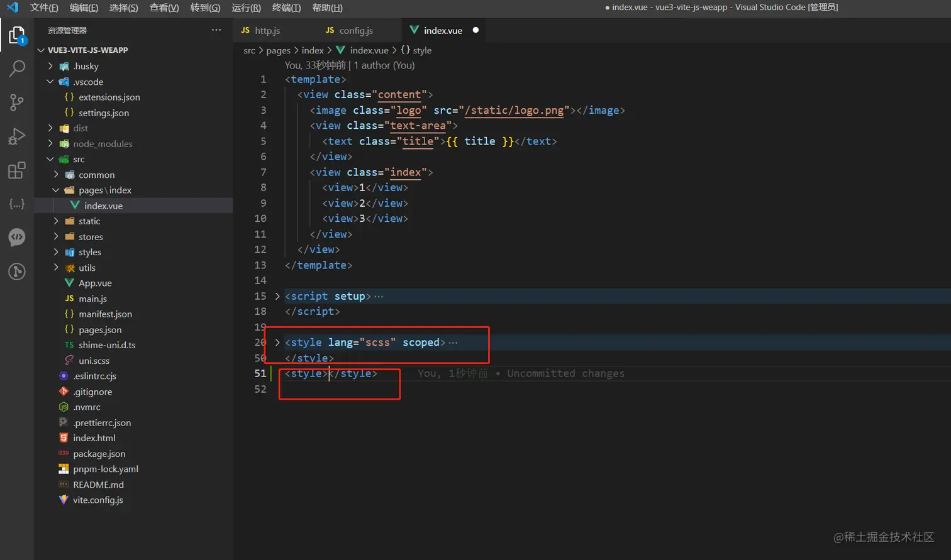Screen dimensions: 951x560
Task: Unfold the style lang scss block
Action: click(277, 343)
